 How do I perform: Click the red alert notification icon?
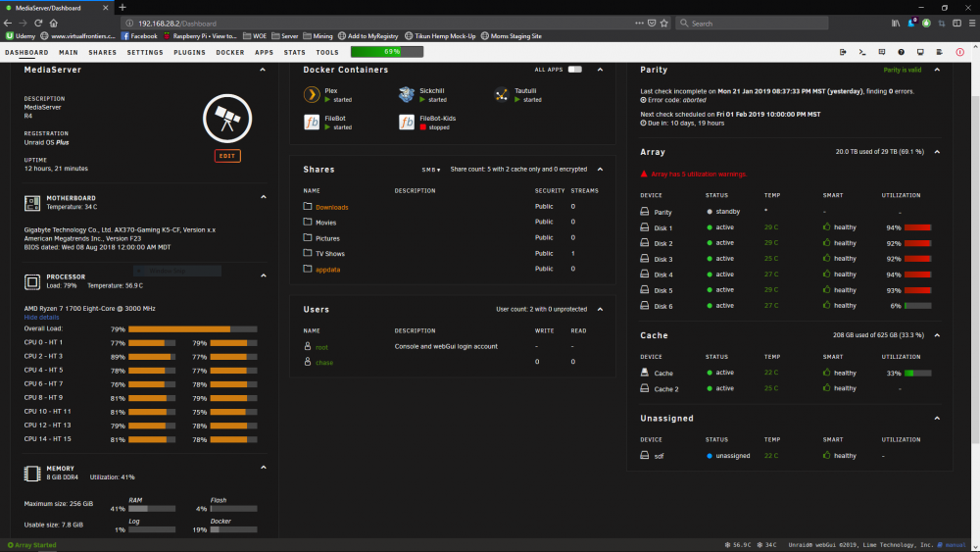point(960,53)
